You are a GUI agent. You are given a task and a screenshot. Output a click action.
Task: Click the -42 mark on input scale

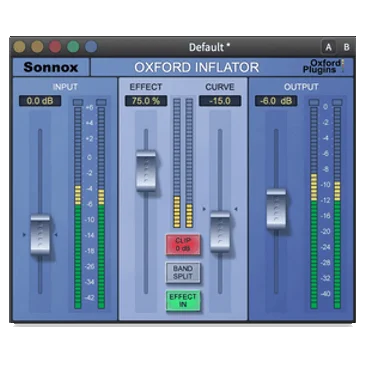(x=89, y=297)
